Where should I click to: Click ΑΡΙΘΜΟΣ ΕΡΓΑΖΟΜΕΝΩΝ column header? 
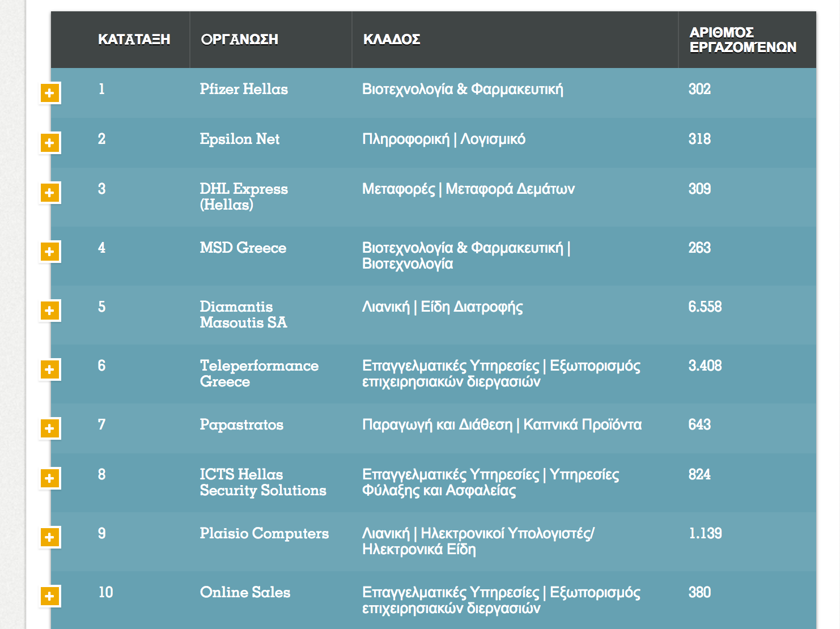(743, 40)
